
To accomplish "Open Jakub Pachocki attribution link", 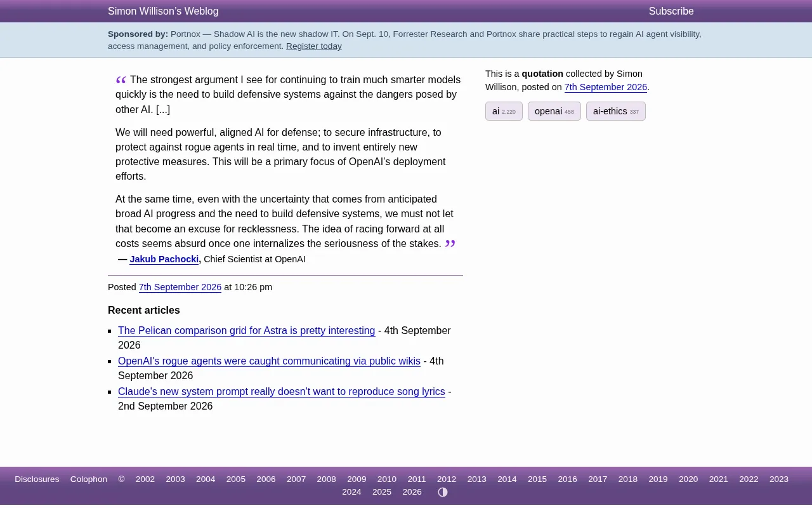I will point(164,259).
